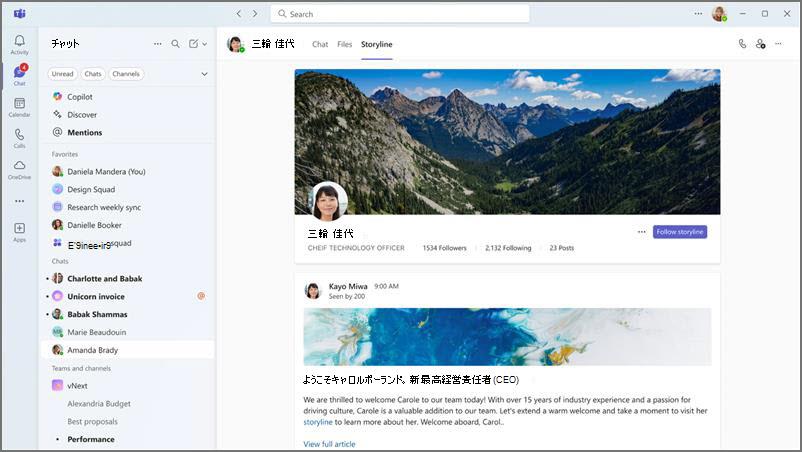Start an audio call with phone icon

(743, 44)
